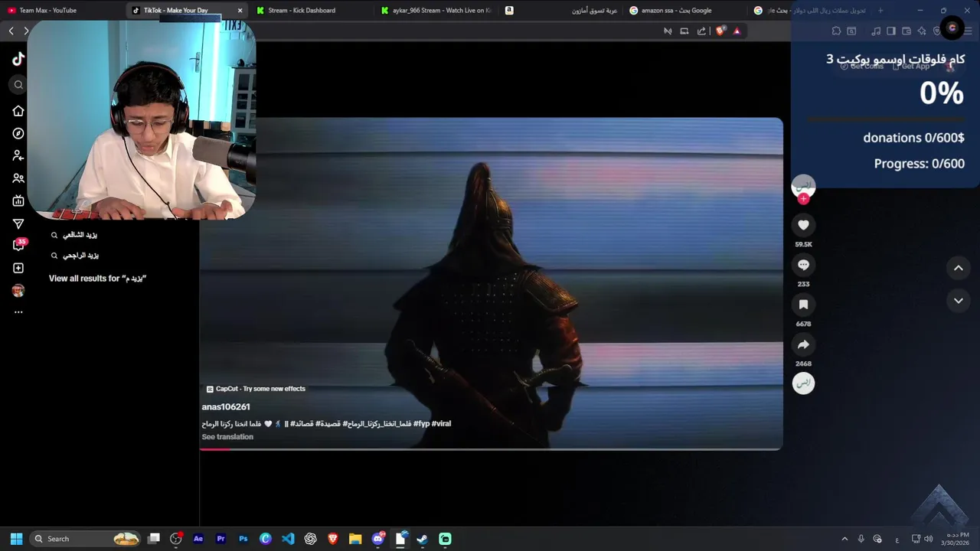Click the #viral hashtag

[x=441, y=424]
